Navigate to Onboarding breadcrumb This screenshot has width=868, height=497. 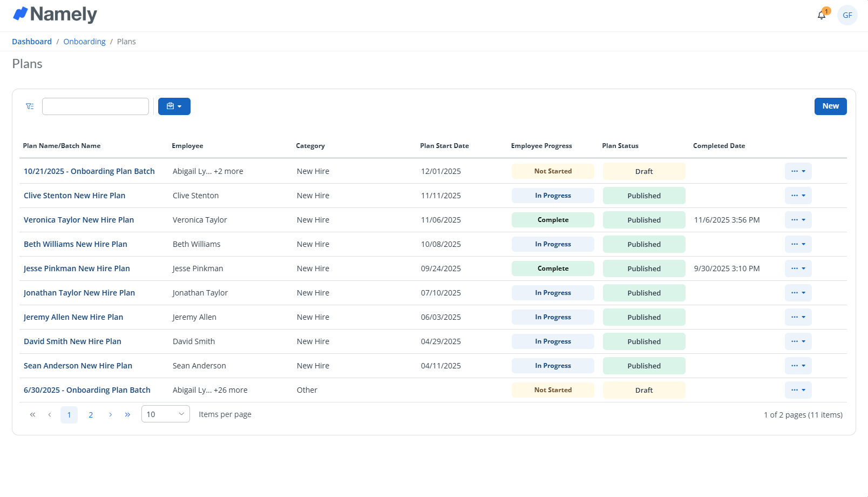(84, 42)
